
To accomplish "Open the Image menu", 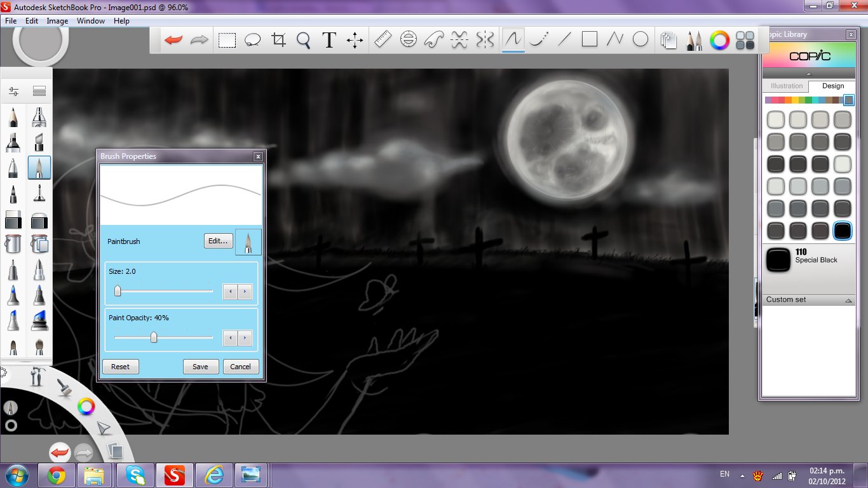I will [57, 21].
